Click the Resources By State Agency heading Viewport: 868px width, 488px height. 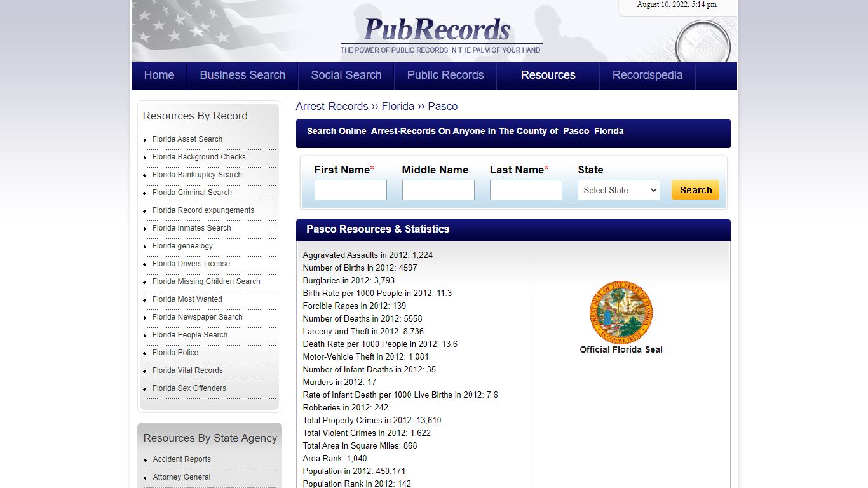click(210, 438)
